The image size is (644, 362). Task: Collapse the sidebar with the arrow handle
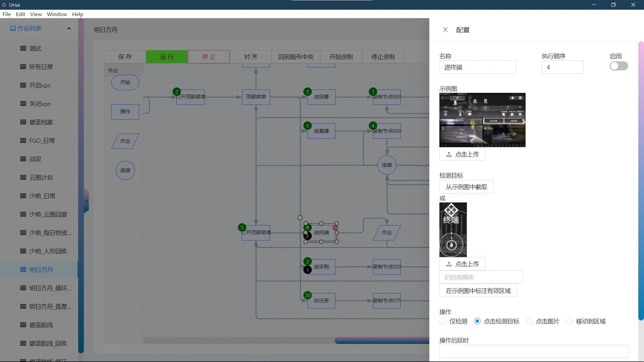click(x=86, y=201)
